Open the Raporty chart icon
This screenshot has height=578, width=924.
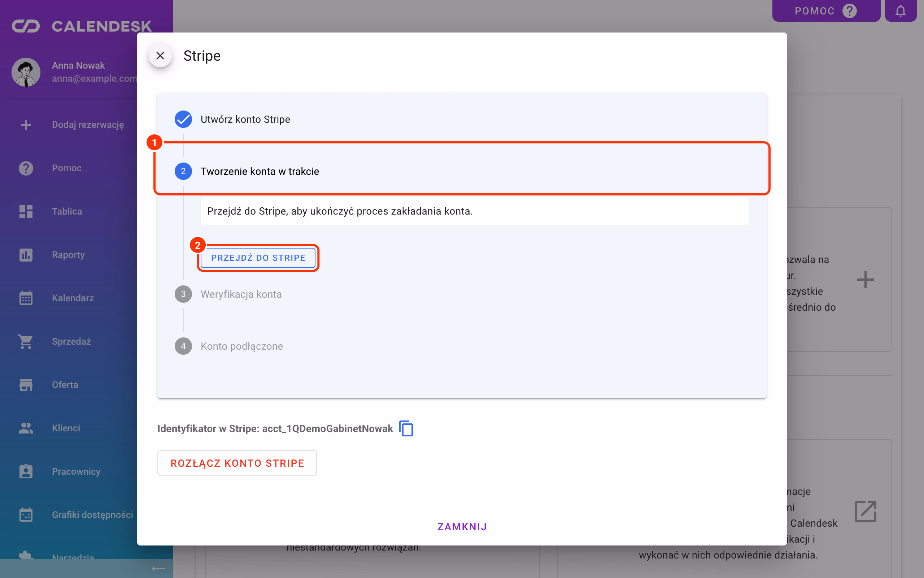tap(26, 255)
